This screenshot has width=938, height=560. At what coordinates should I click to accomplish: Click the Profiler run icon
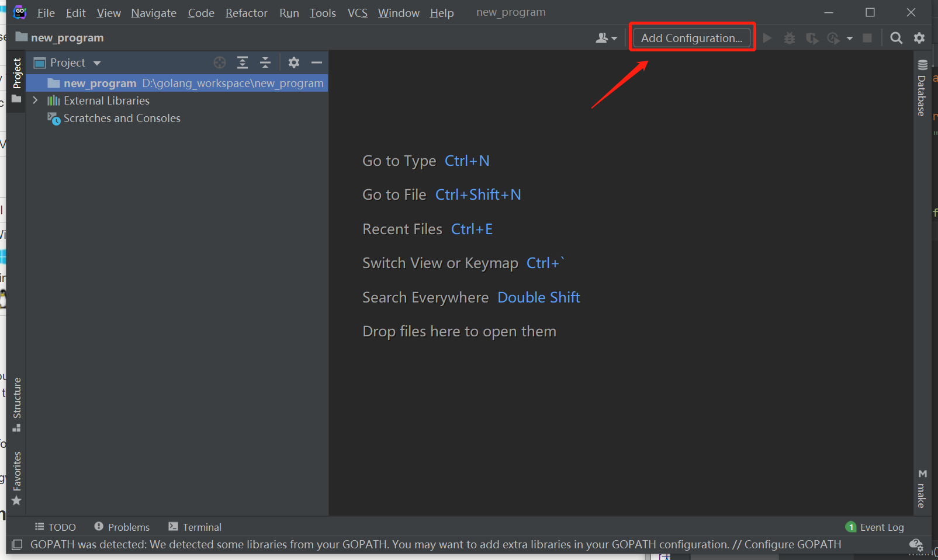(x=833, y=38)
